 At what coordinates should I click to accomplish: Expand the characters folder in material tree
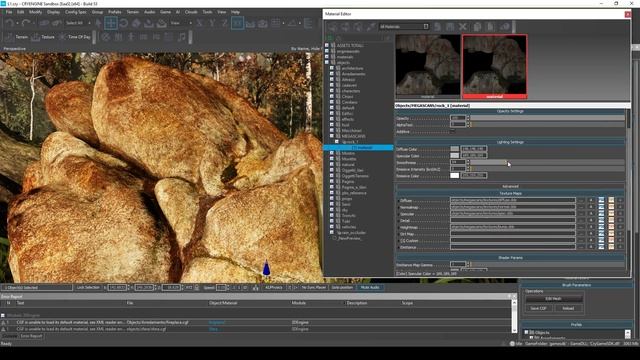[x=332, y=91]
